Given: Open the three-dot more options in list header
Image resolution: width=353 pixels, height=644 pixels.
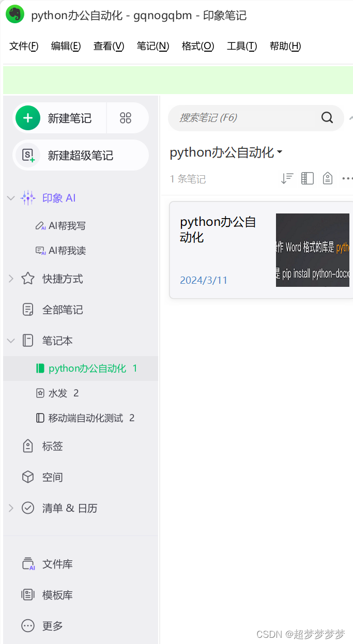Looking at the screenshot, I should (x=348, y=179).
